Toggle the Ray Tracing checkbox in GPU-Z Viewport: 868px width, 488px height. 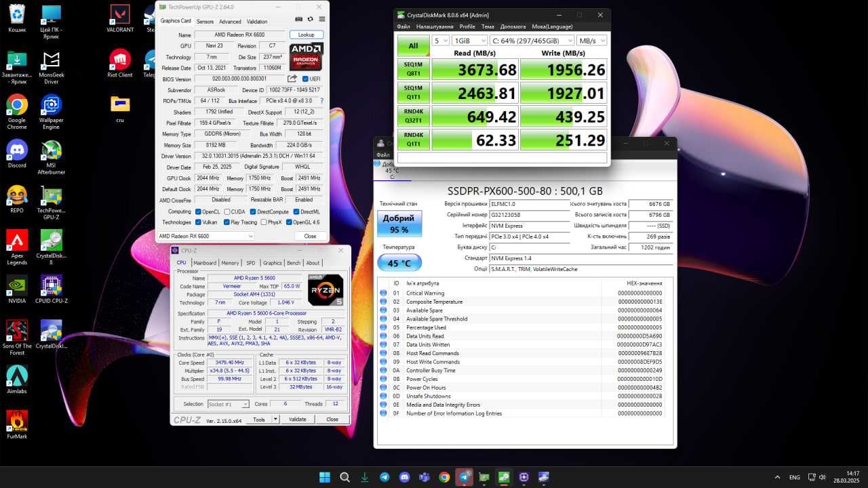coord(226,222)
